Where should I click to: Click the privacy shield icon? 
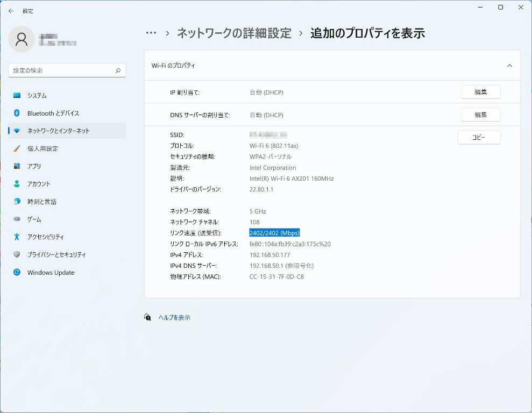[17, 254]
